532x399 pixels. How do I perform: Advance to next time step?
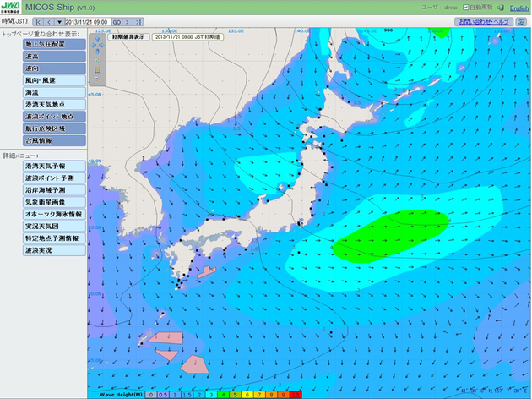(x=128, y=21)
